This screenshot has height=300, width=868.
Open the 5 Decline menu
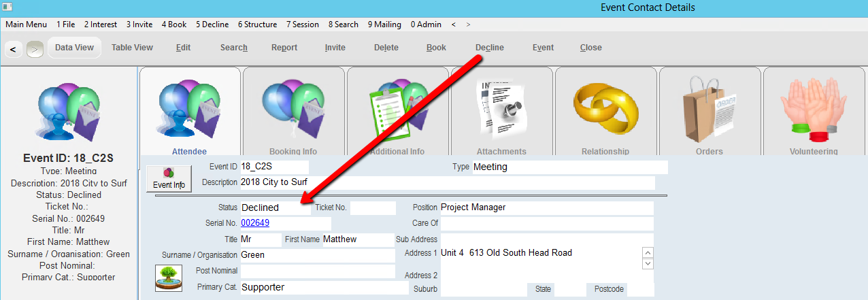pyautogui.click(x=214, y=24)
